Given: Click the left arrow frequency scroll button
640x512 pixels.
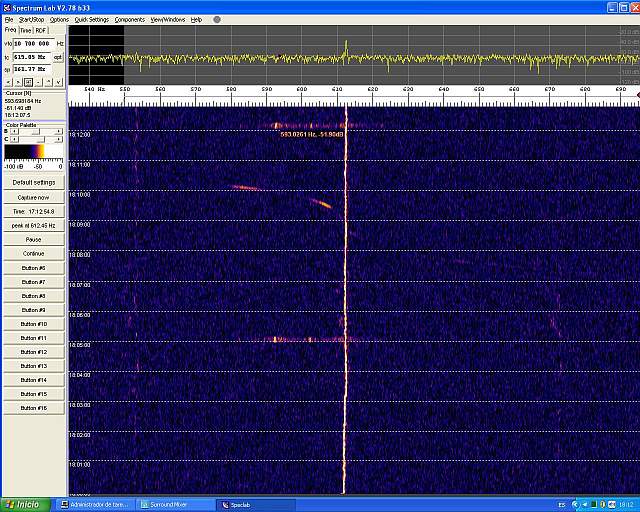Looking at the screenshot, I should point(8,81).
